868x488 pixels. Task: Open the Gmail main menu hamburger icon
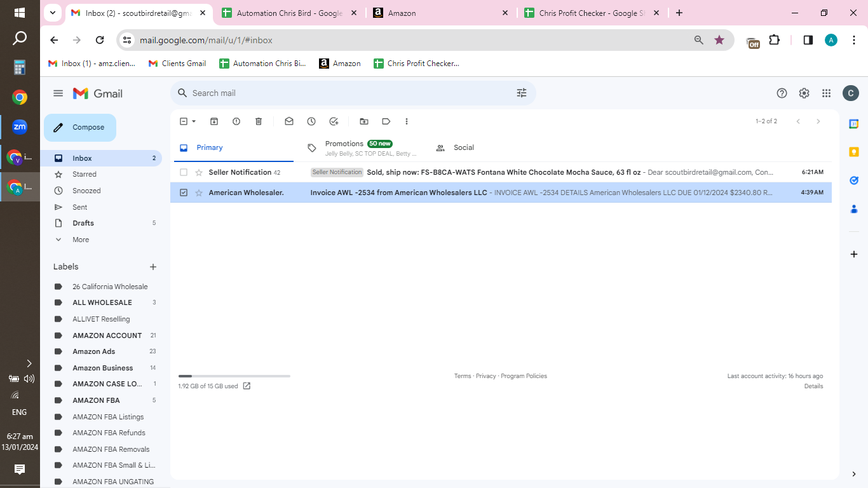tap(58, 93)
